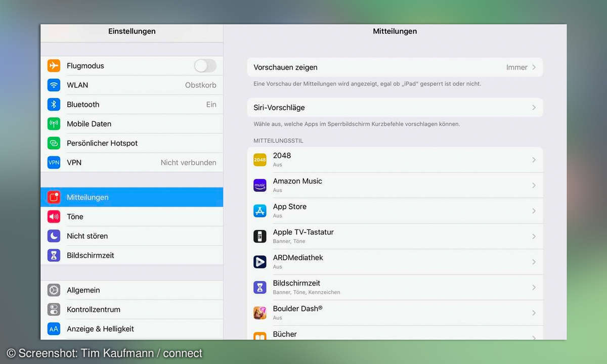Tap the 2048 app name
Screen dimensions: 607x364
point(282,156)
